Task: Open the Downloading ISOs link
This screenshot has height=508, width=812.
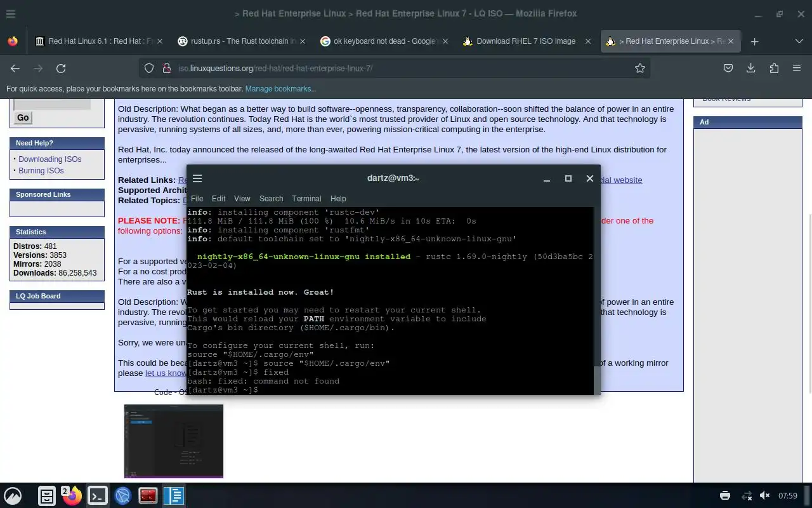Action: click(49, 159)
